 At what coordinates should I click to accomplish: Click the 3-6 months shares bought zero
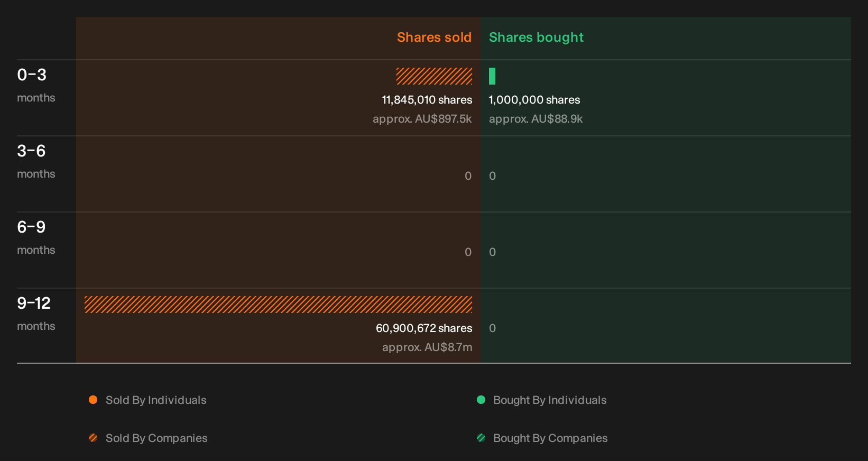(x=493, y=176)
